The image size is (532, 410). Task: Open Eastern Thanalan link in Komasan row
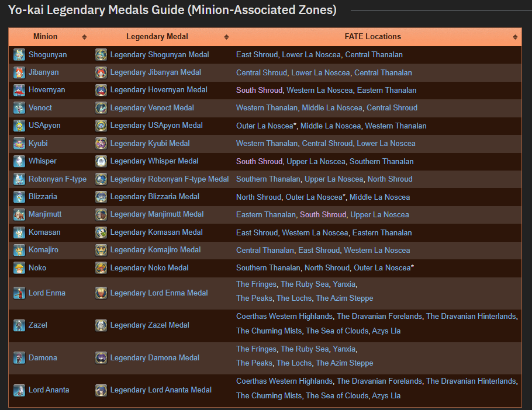[x=382, y=232]
